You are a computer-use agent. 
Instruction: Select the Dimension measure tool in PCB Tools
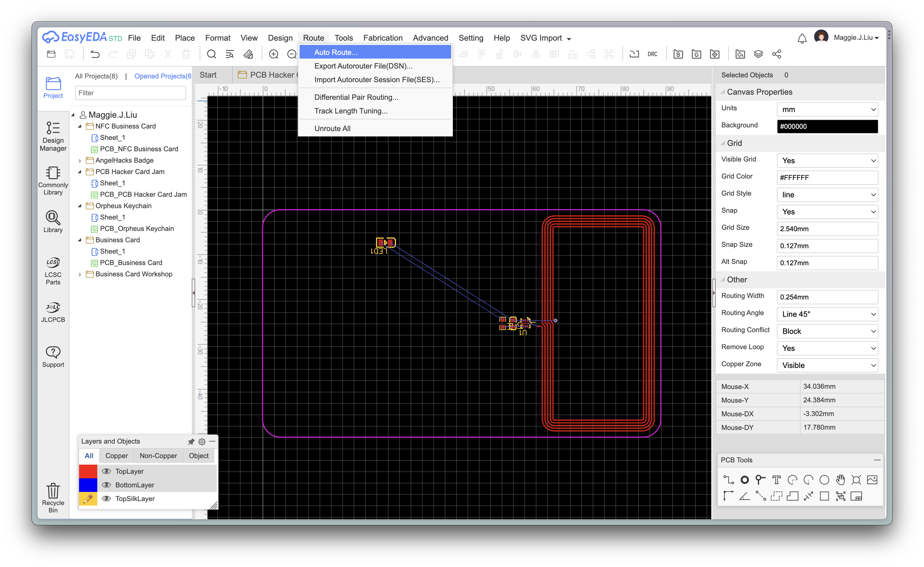[x=808, y=496]
